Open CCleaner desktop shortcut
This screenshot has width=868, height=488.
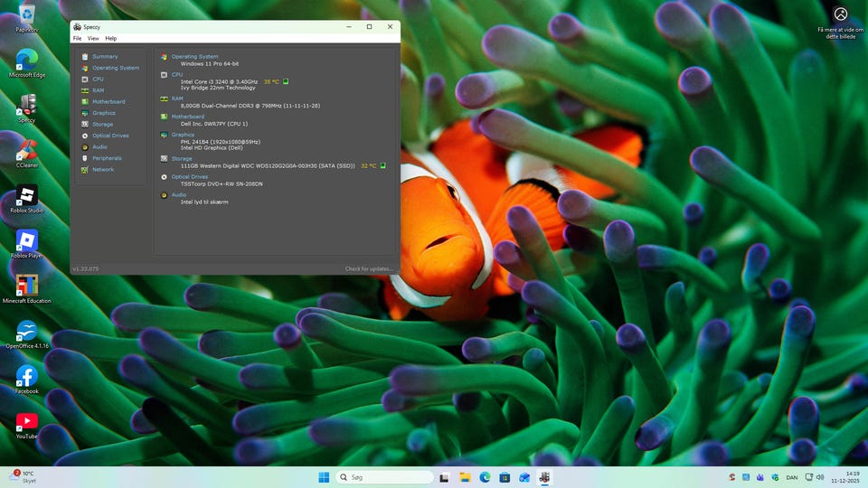[x=27, y=150]
